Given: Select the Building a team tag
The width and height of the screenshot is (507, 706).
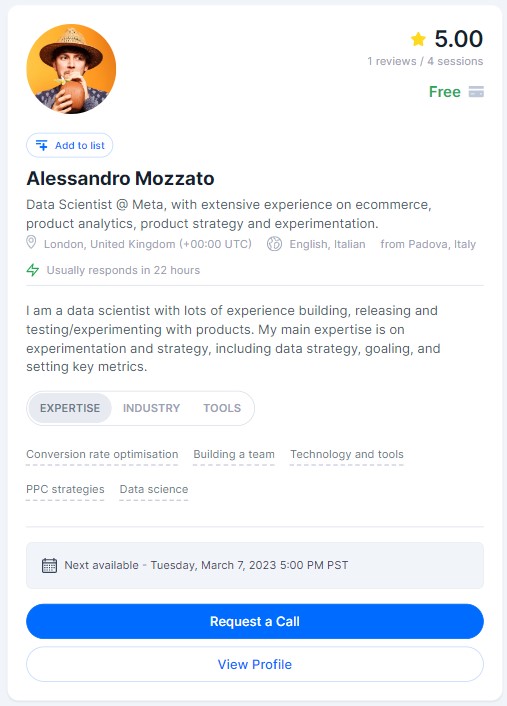Looking at the screenshot, I should pyautogui.click(x=234, y=454).
